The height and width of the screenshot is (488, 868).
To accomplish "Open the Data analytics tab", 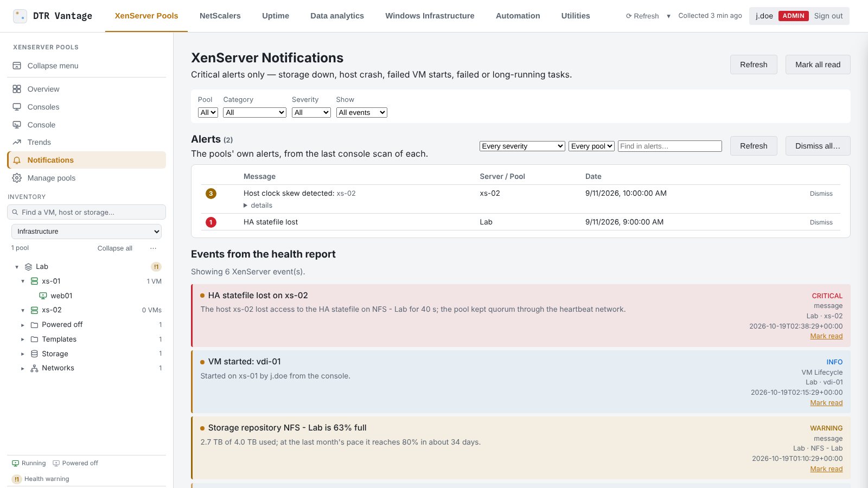I will [x=337, y=16].
